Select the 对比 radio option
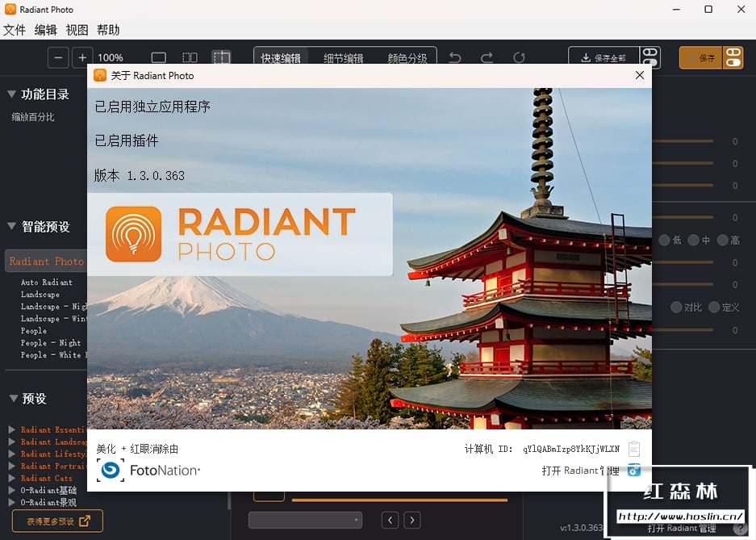 point(676,307)
